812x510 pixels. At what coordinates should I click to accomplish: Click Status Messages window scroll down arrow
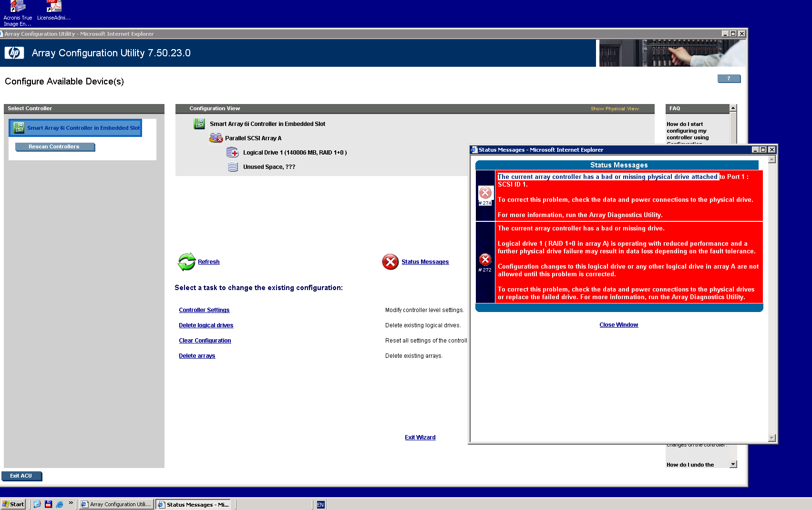click(772, 438)
